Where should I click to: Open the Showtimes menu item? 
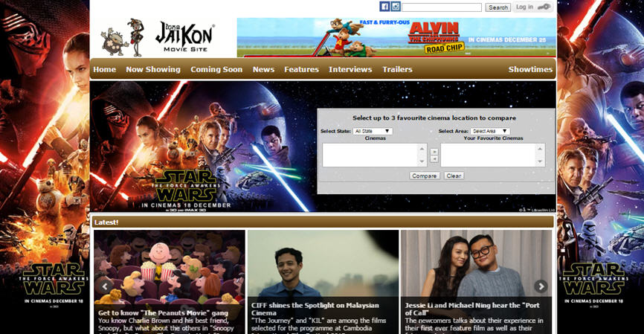point(530,69)
